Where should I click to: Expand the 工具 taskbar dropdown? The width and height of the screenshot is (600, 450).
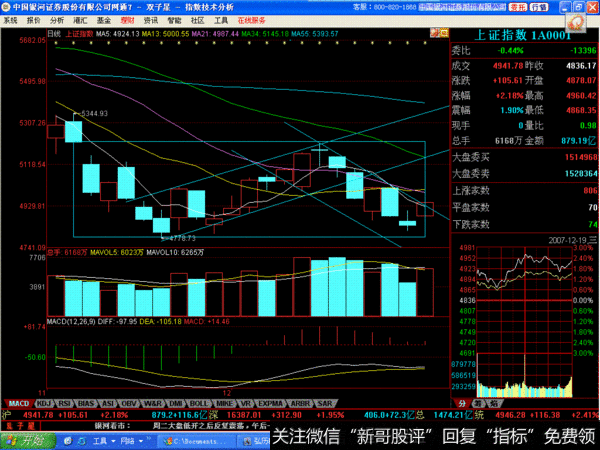click(x=104, y=441)
